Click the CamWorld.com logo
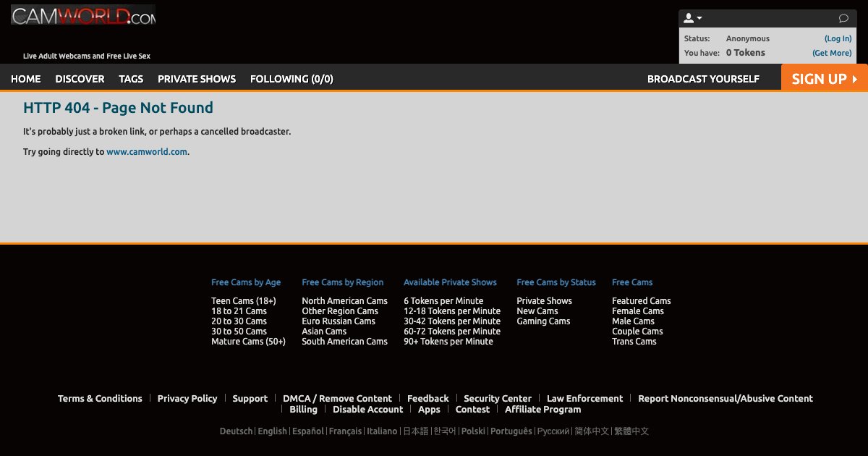 [82, 15]
